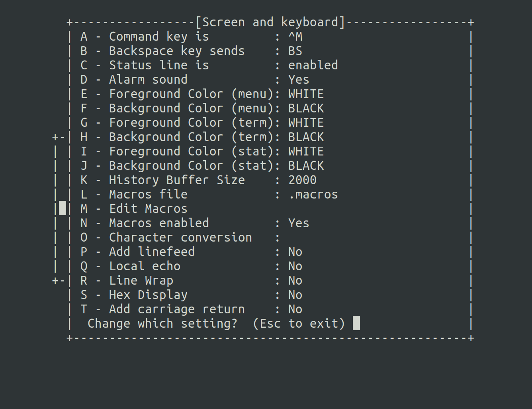The width and height of the screenshot is (532, 409).
Task: Open the Edit Macros entry
Action: [148, 209]
